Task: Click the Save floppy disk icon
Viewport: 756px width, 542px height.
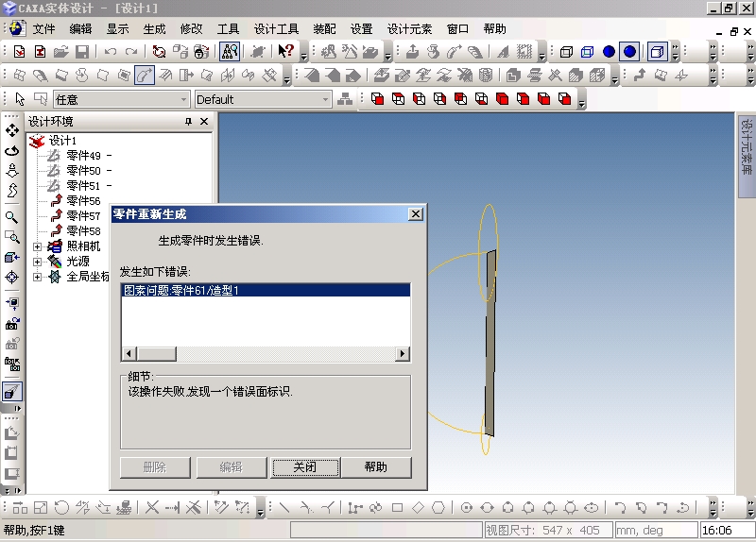Action: click(82, 52)
